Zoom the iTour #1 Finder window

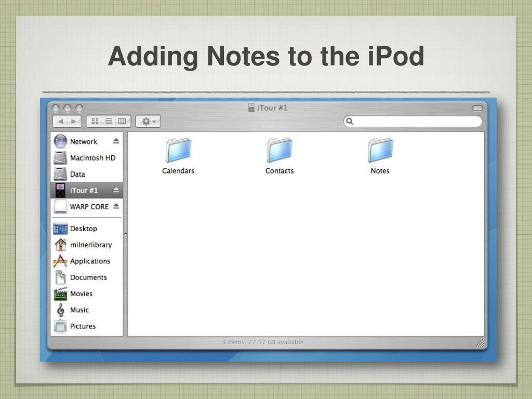tap(79, 108)
